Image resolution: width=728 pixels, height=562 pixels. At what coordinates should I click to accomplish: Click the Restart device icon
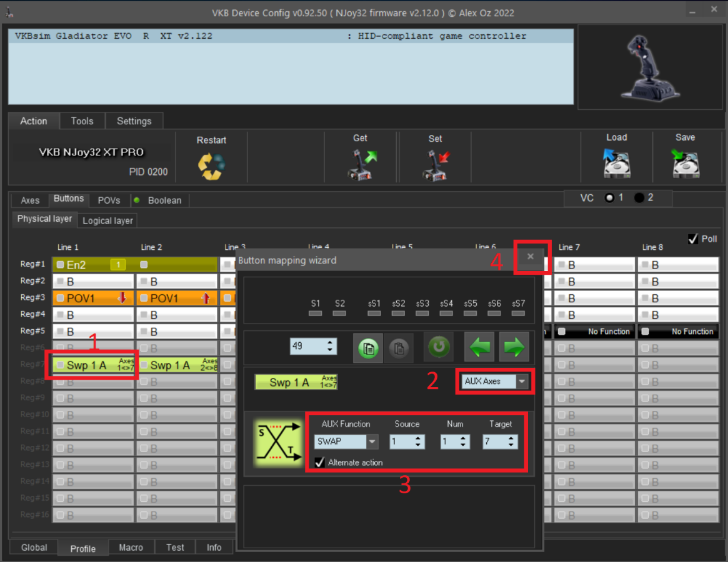click(x=211, y=165)
